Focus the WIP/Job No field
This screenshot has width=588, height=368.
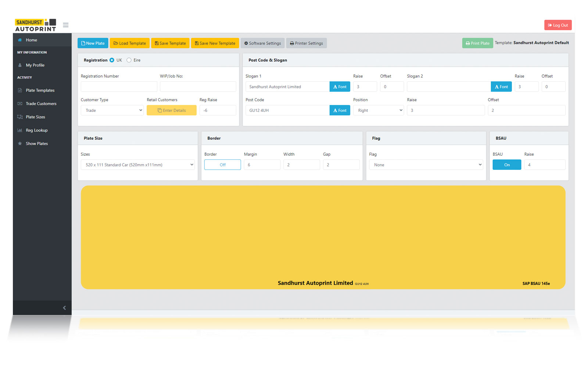(198, 86)
